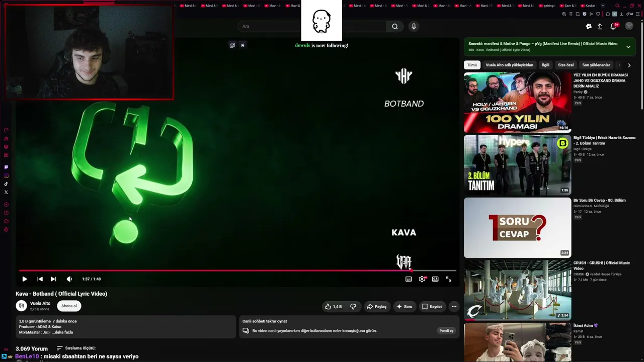Open the sidebar settings gear at the bottom

tap(6, 230)
